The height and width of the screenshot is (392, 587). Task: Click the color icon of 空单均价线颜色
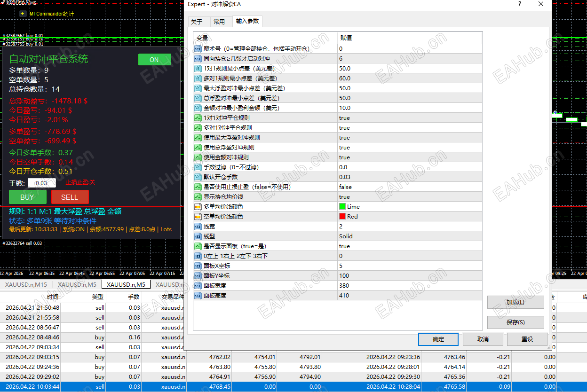(x=198, y=216)
